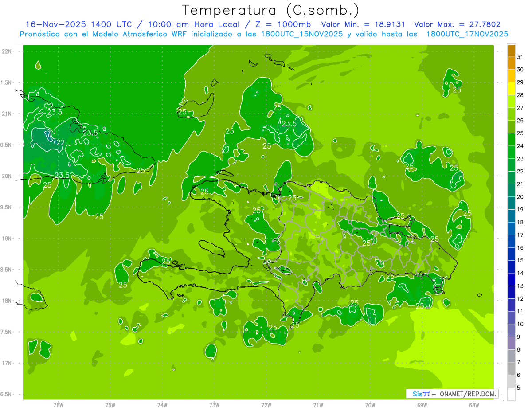Click the color scale swatch between 24 and 25
The width and height of the screenshot is (532, 411).
(x=511, y=140)
